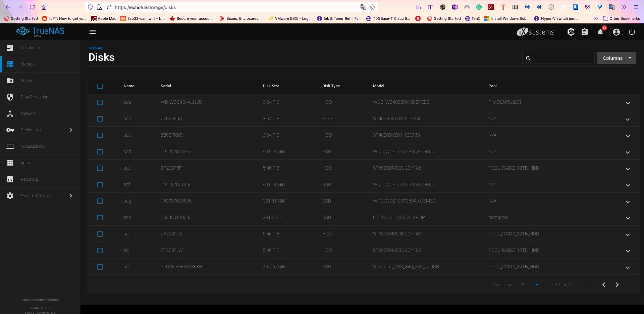Image resolution: width=644 pixels, height=314 pixels.
Task: Open Data Protection shield icon
Action: coord(10,97)
